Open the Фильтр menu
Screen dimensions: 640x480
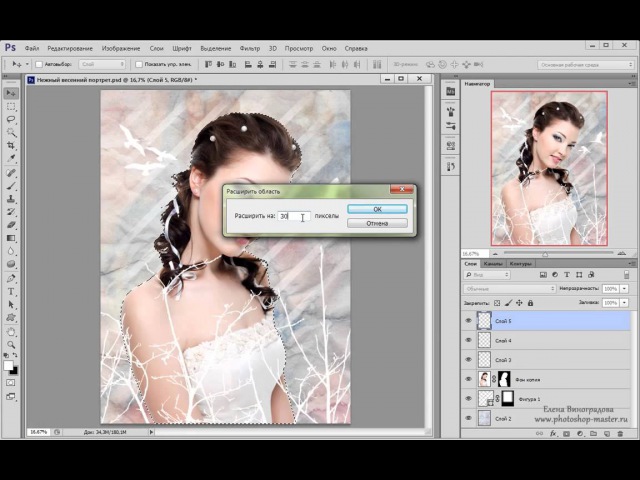pyautogui.click(x=248, y=48)
